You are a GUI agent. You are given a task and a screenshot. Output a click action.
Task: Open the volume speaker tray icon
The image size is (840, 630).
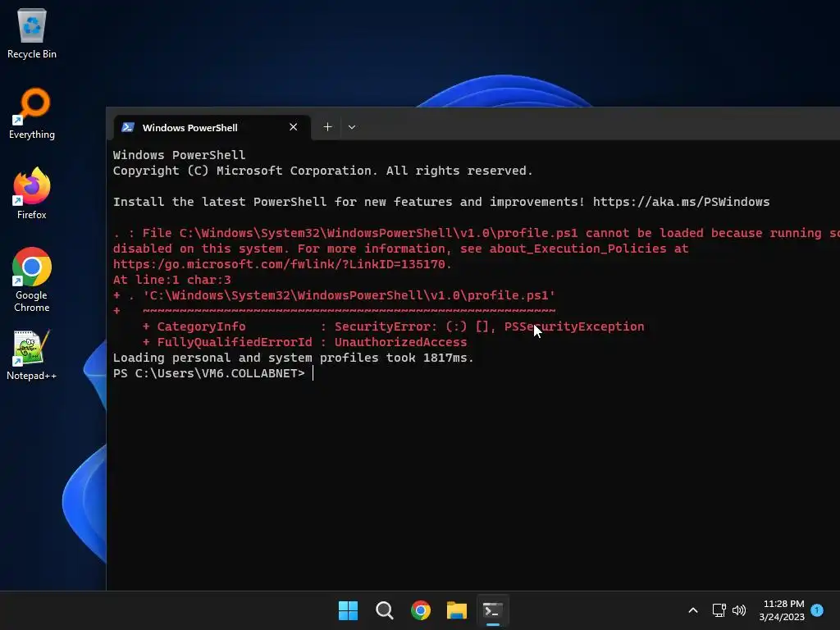[739, 610]
